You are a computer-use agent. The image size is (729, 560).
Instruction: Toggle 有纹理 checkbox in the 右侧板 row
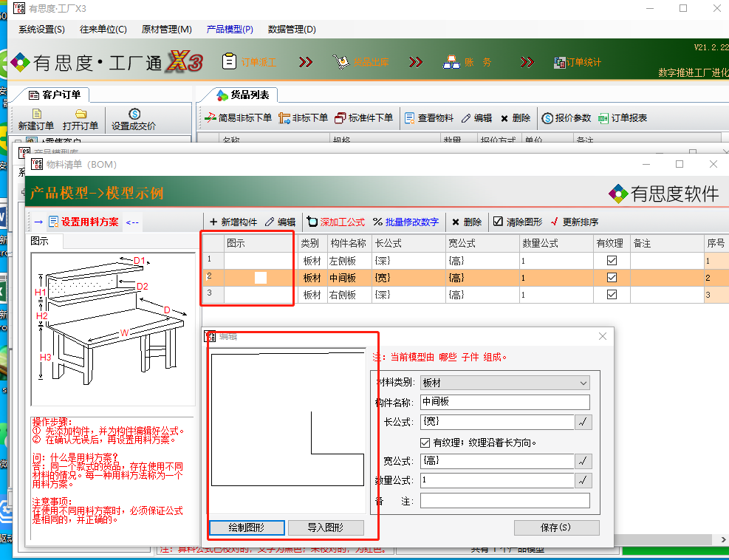click(x=612, y=295)
